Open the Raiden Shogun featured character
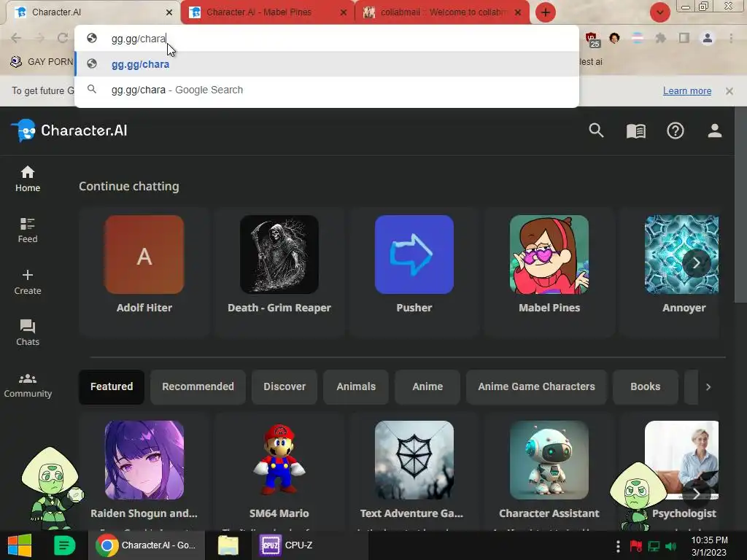Screen dimensions: 747x560 [144, 470]
